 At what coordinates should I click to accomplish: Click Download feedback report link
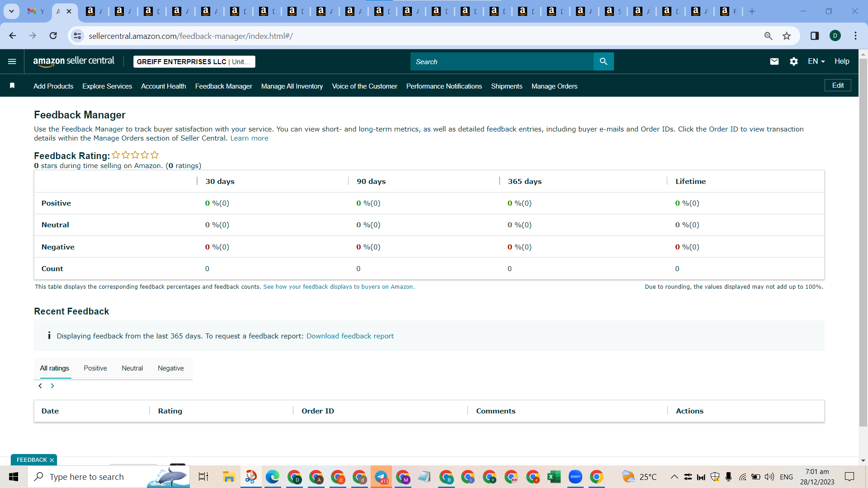350,336
